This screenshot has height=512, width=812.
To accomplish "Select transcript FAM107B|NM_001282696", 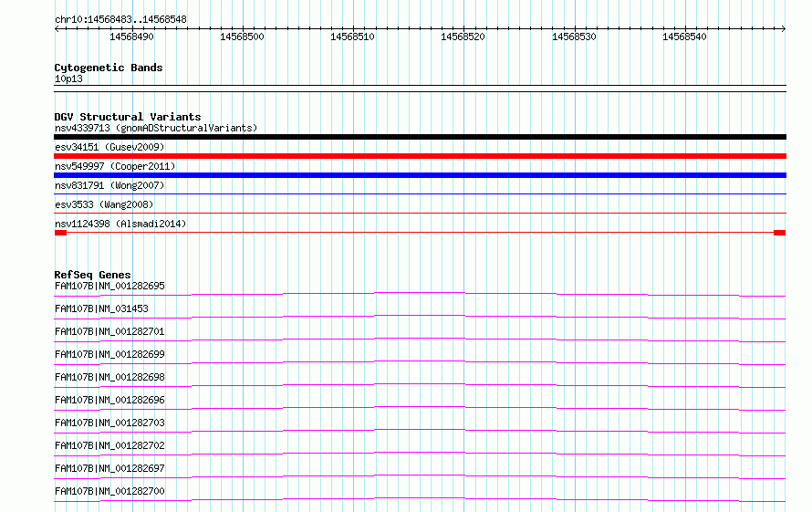I will (109, 400).
